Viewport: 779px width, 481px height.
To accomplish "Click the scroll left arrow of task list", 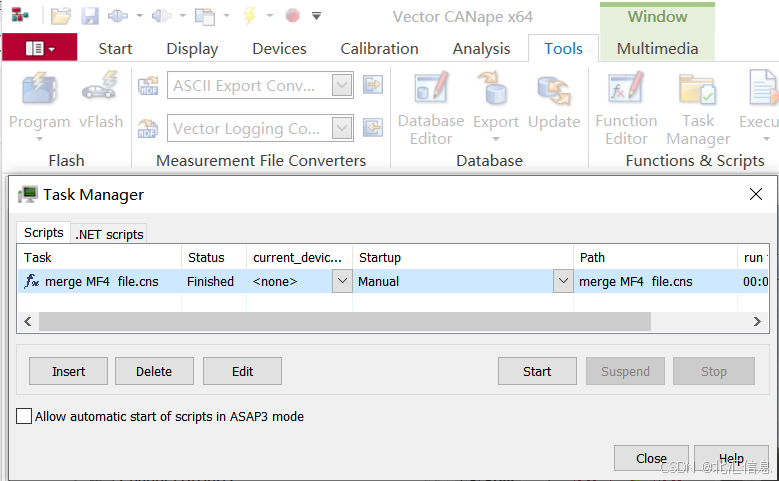I will [x=28, y=321].
